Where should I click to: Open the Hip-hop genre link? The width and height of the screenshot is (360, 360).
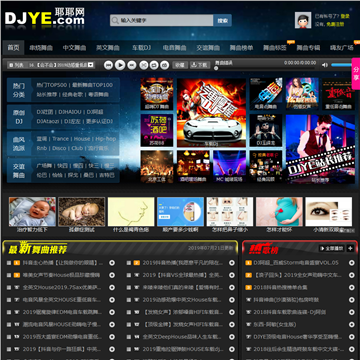106,139
